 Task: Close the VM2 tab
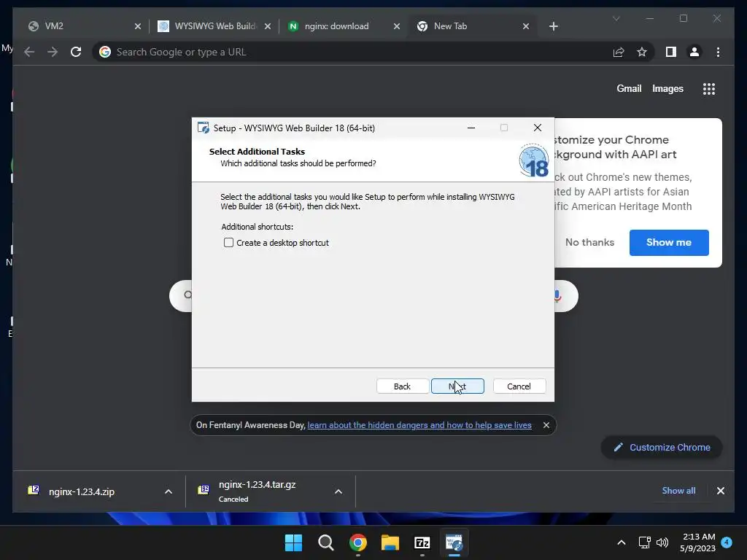click(138, 26)
